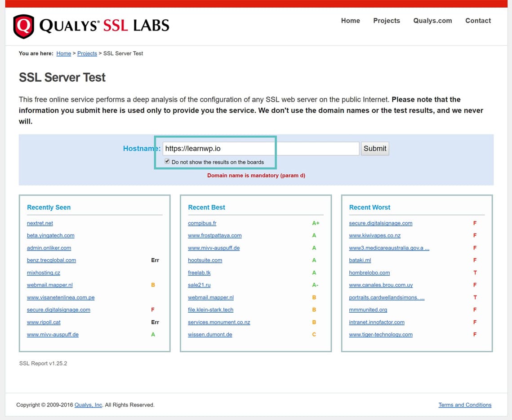Select the Projects navigation item
Screen dimensions: 512x420
pyautogui.click(x=386, y=20)
